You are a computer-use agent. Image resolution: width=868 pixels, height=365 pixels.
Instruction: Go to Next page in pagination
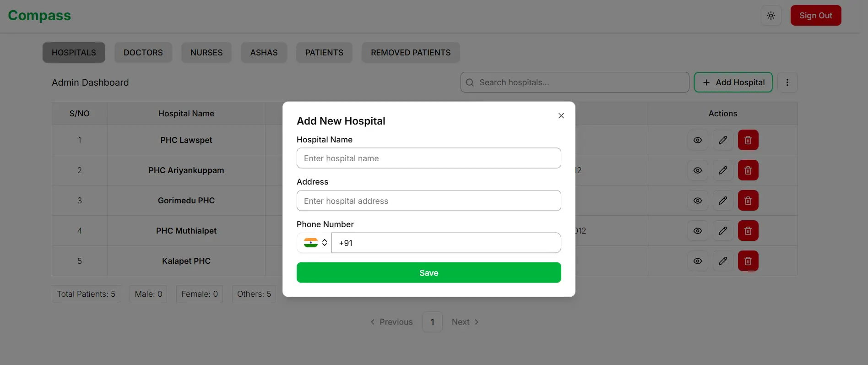465,322
